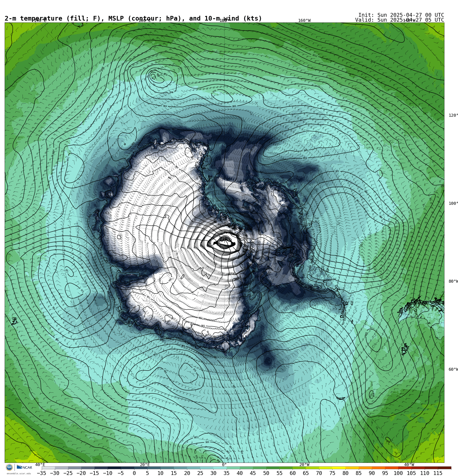Open the ensemble.ucar.edu link text

[x=19, y=473]
